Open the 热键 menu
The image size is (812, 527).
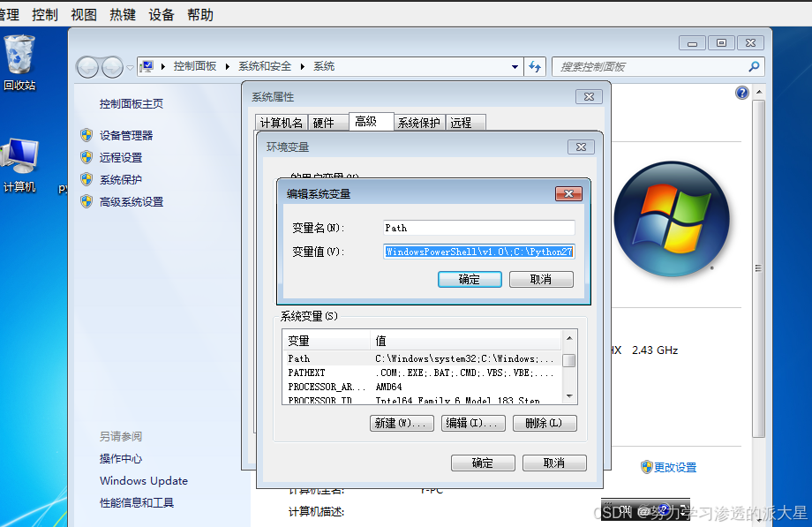pyautogui.click(x=123, y=15)
